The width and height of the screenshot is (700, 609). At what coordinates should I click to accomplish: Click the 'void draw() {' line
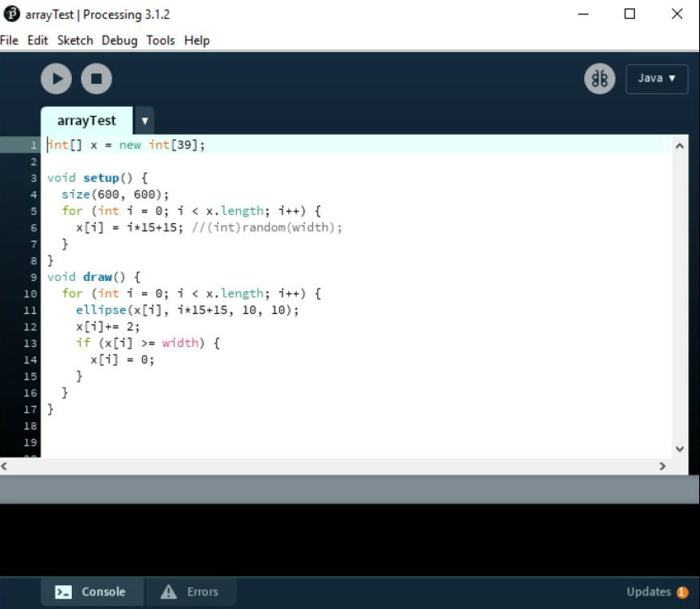94,277
